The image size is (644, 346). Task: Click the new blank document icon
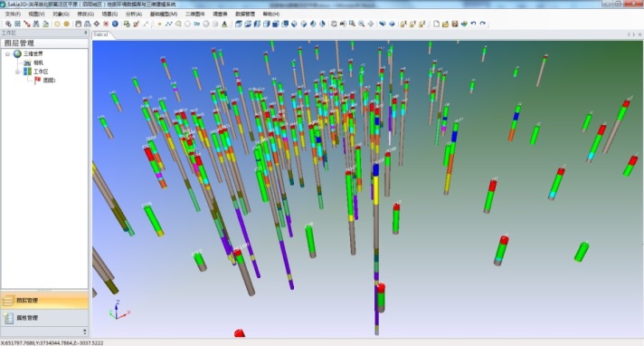pos(436,24)
